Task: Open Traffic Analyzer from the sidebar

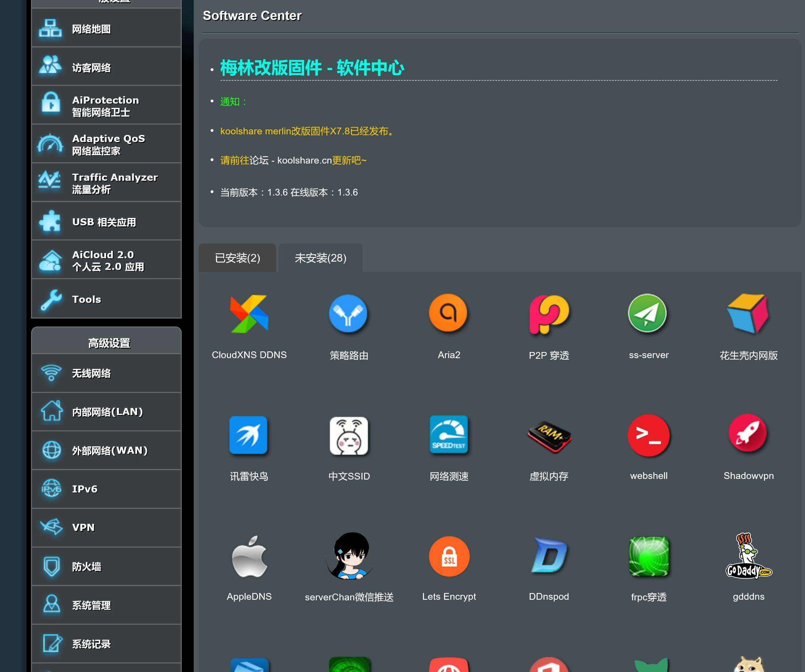Action: click(106, 183)
